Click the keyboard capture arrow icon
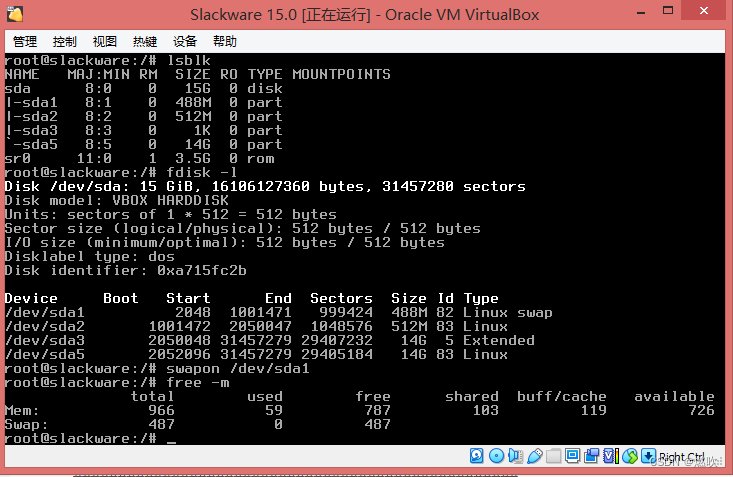733x477 pixels. coord(648,455)
